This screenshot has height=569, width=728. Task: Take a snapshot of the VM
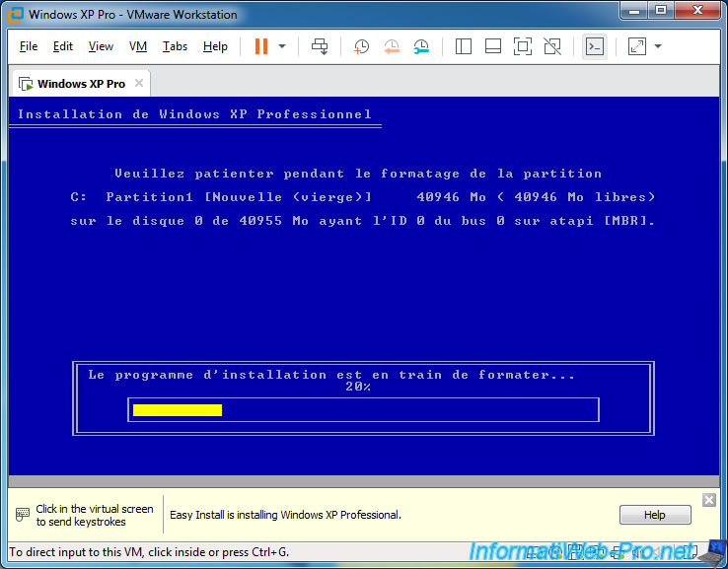pos(361,46)
